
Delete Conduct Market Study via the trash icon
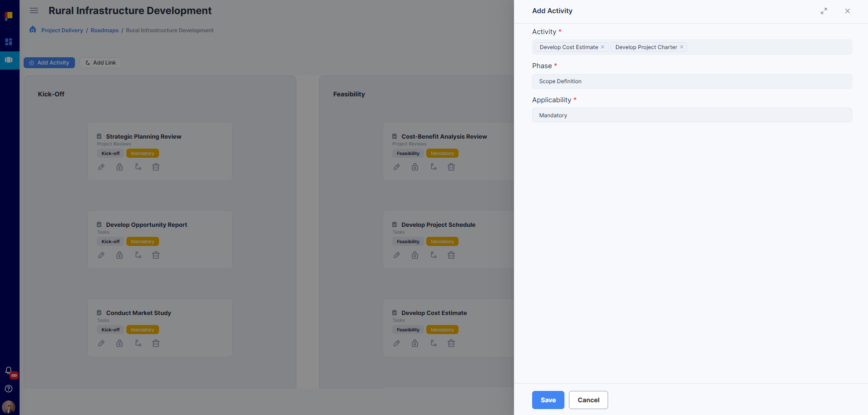coord(155,343)
